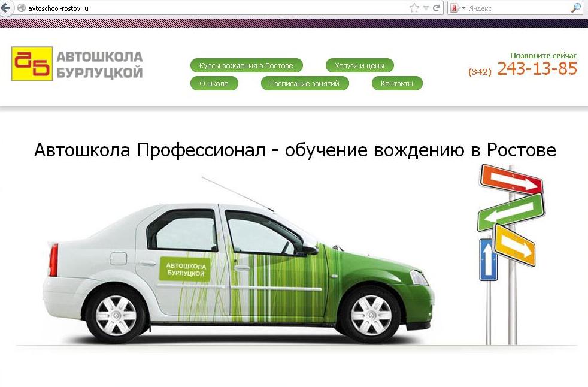Click the yellow АБ logo icon
The image size is (588, 387).
tap(32, 64)
